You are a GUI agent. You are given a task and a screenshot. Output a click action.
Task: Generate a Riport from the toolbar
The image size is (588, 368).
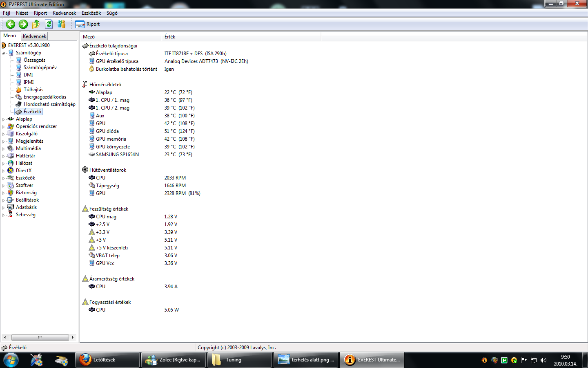(x=87, y=24)
